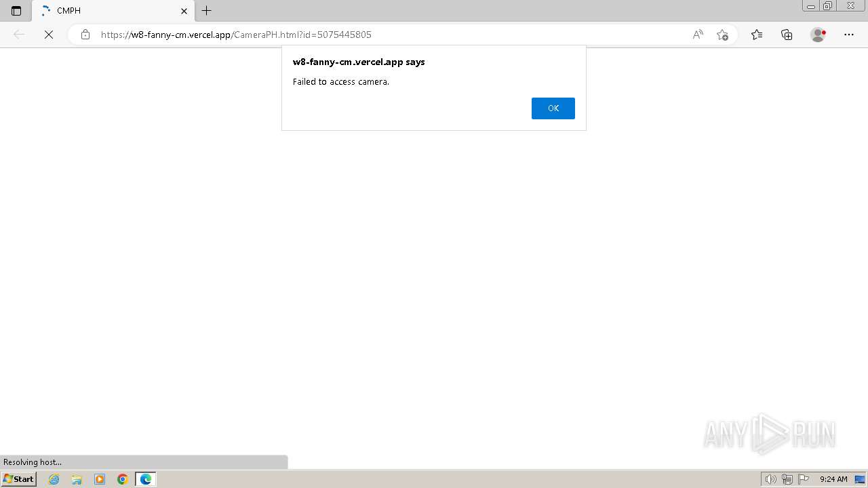Restore down the Edge window
Viewport: 868px width, 488px height.
828,6
